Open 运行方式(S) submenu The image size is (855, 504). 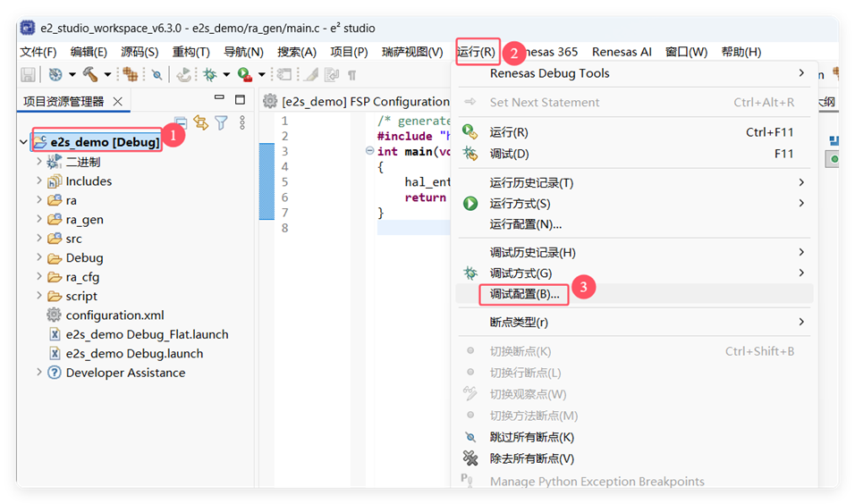coord(634,203)
